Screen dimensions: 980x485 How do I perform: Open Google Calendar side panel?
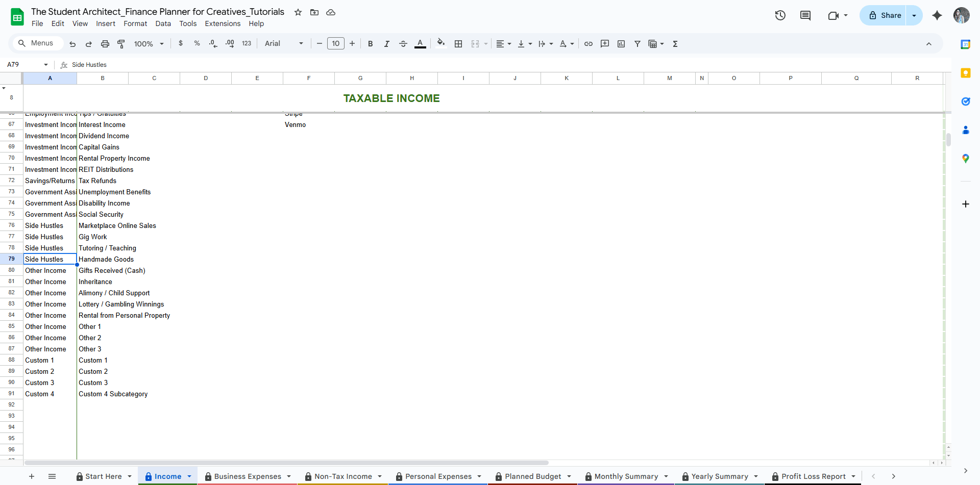coord(966,44)
